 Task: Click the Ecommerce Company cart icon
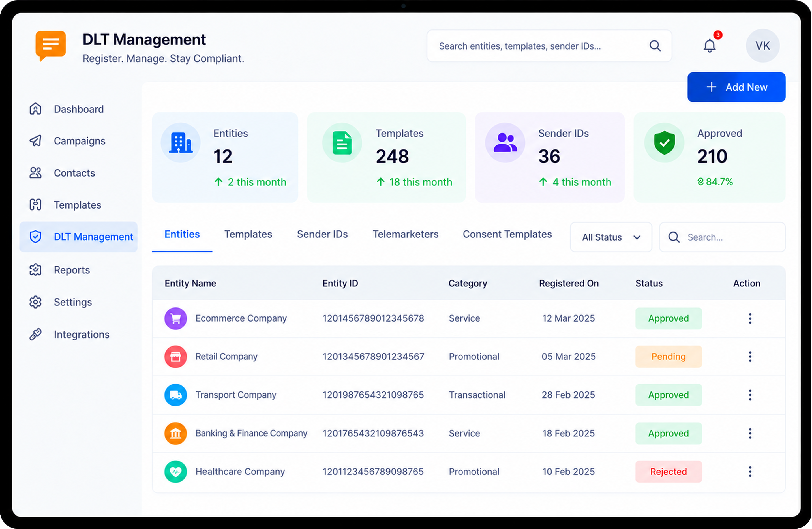[176, 318]
